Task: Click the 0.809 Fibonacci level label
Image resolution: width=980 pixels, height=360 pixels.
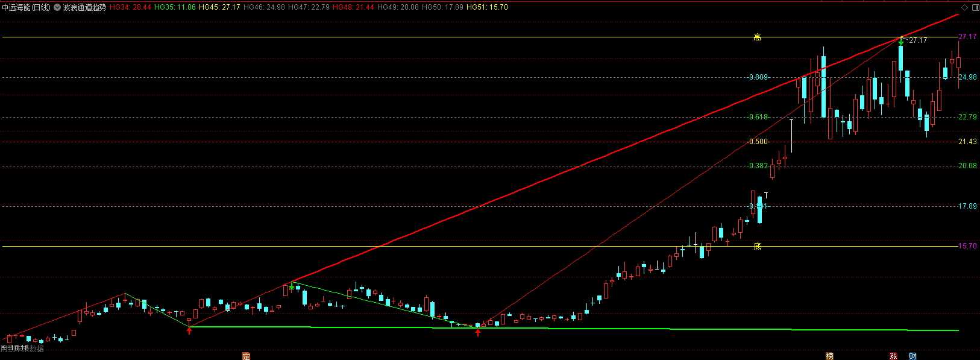Action: (x=758, y=77)
